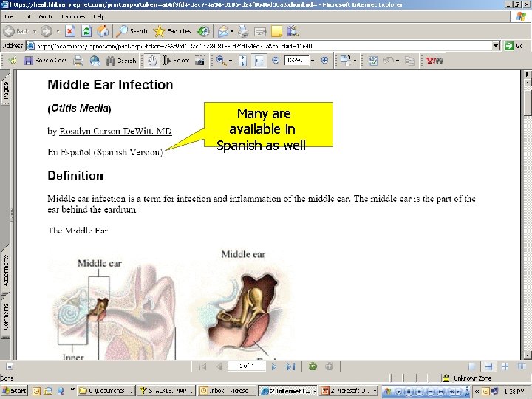Open the Favorites menu
Screen dimensions: 532x399
[73, 16]
